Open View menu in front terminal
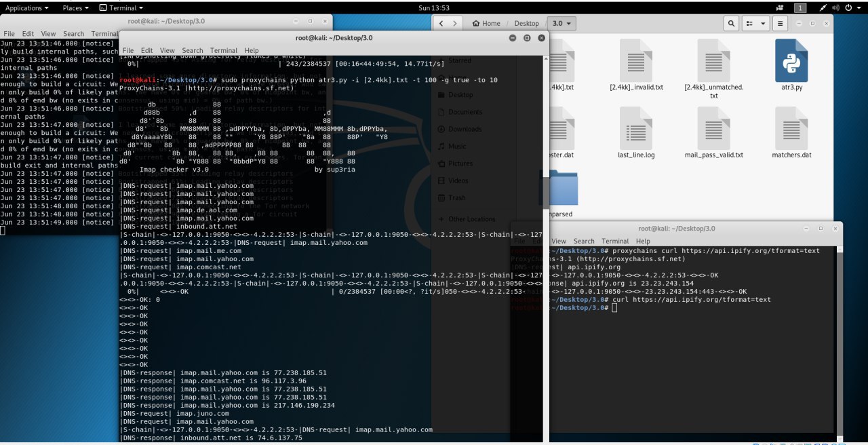This screenshot has height=445, width=868. coord(167,50)
